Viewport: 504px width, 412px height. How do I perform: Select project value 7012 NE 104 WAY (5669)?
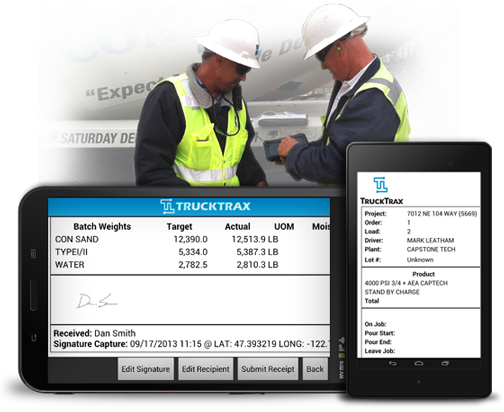click(x=442, y=214)
